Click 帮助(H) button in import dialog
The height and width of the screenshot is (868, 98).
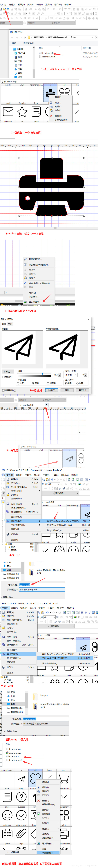(x=82, y=390)
